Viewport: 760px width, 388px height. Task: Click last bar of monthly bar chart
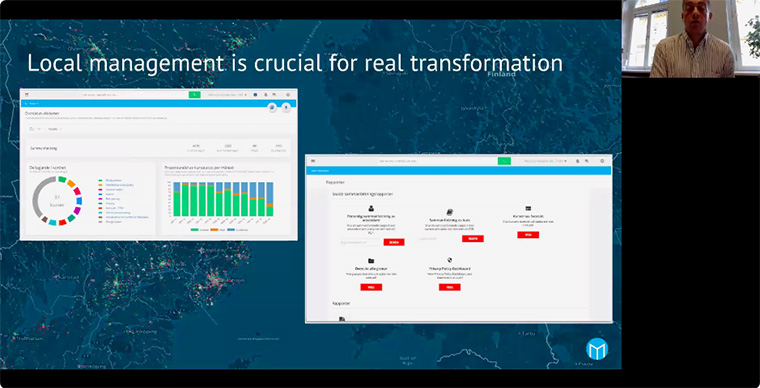pyautogui.click(x=270, y=199)
